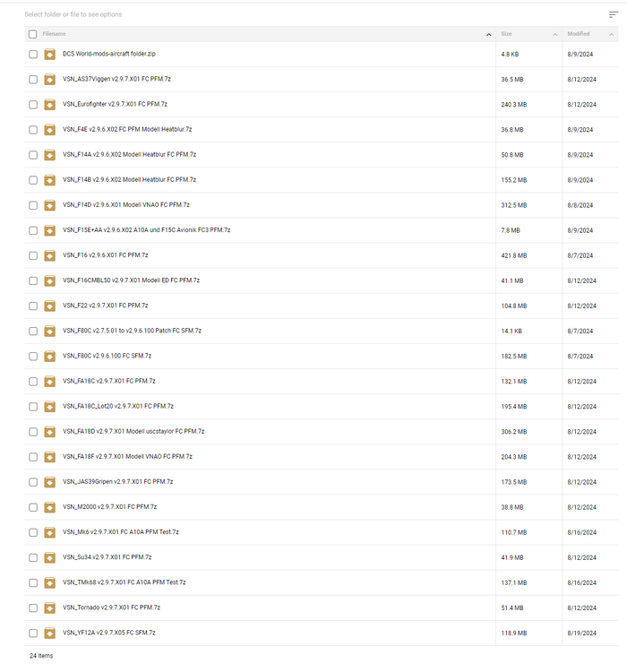627x672 pixels.
Task: Click archive icon for VSN_Su34 file
Action: point(50,558)
